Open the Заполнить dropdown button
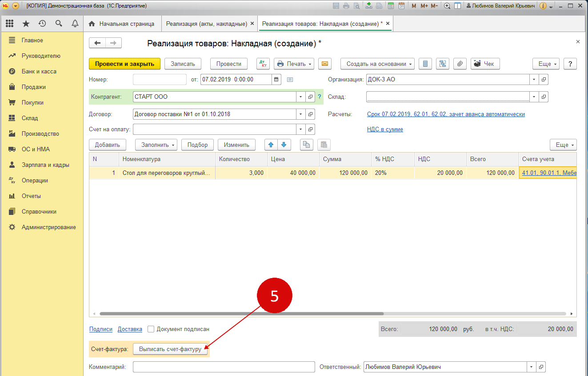 [157, 145]
